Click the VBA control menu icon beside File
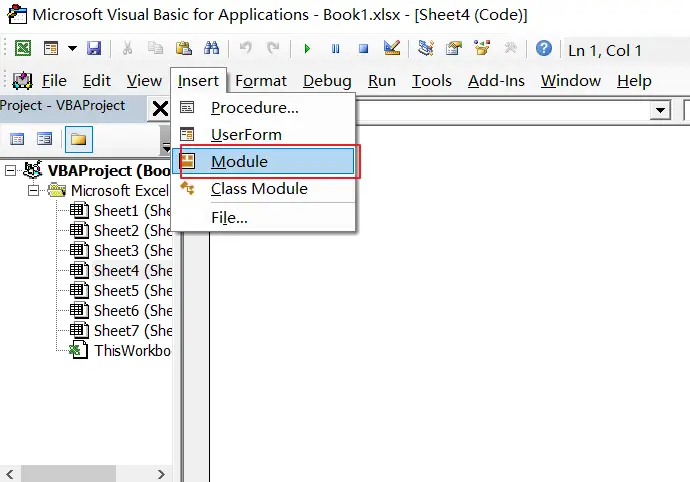The height and width of the screenshot is (482, 690). 22,81
